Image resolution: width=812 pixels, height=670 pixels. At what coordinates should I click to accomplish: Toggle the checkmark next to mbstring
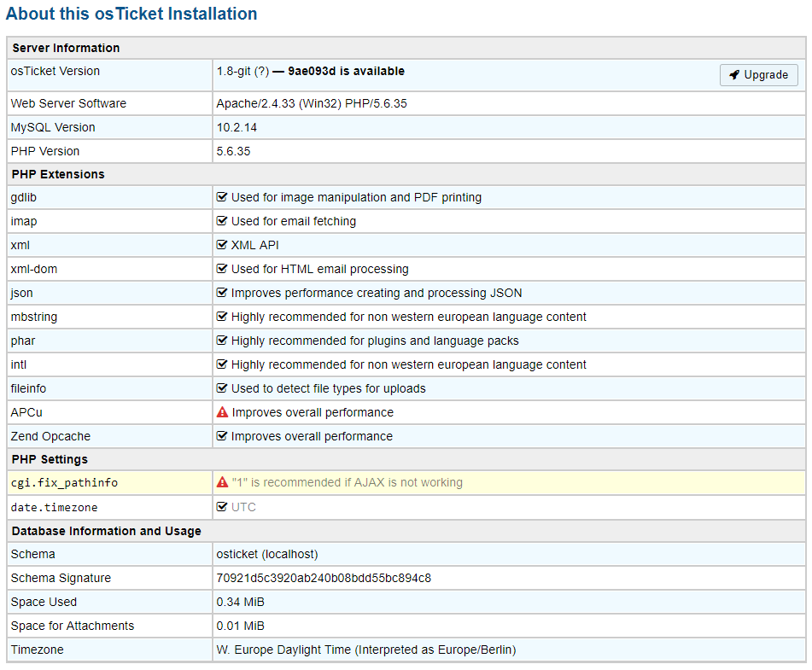pyautogui.click(x=222, y=317)
